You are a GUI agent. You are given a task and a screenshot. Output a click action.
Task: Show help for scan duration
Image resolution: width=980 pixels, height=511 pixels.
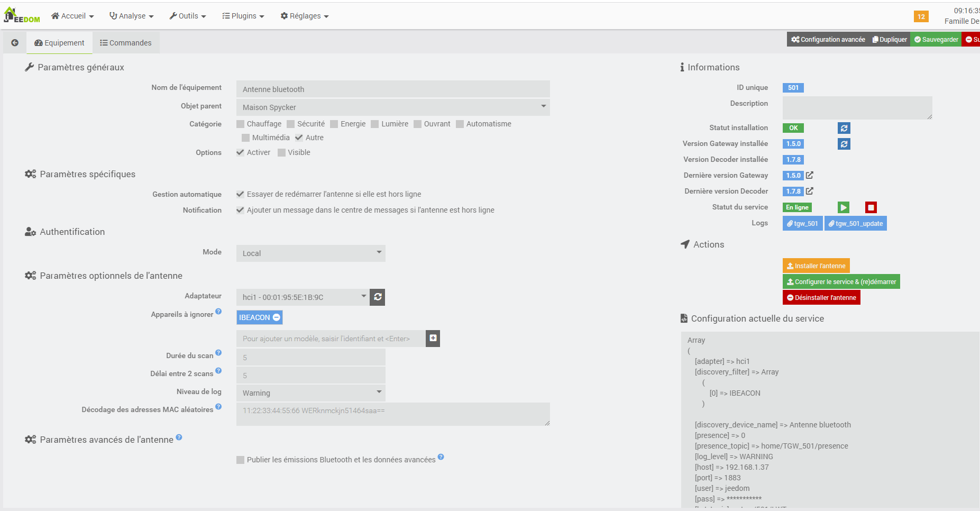[218, 353]
